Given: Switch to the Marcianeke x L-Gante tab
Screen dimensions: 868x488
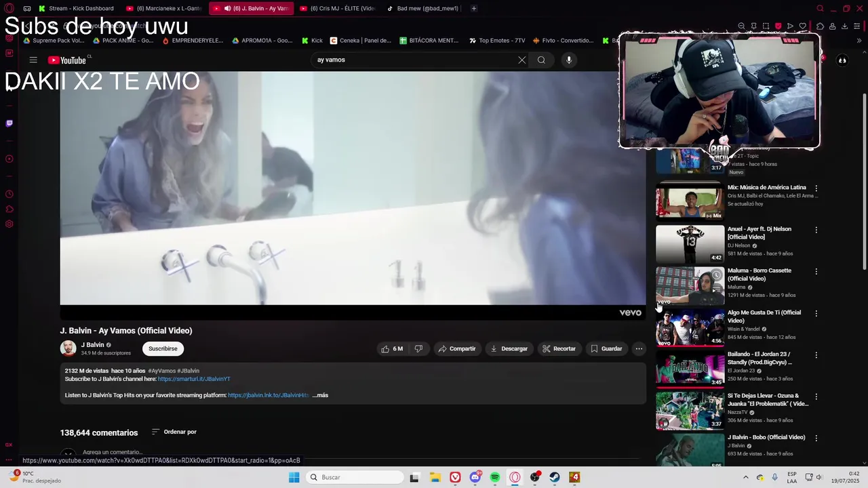Looking at the screenshot, I should pyautogui.click(x=164, y=8).
